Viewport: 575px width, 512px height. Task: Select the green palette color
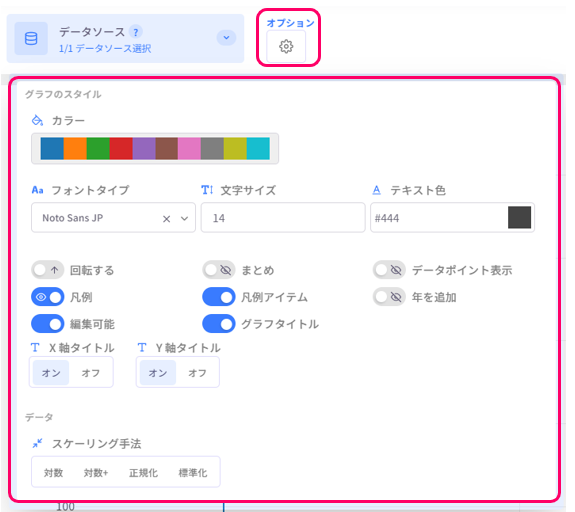(x=98, y=149)
